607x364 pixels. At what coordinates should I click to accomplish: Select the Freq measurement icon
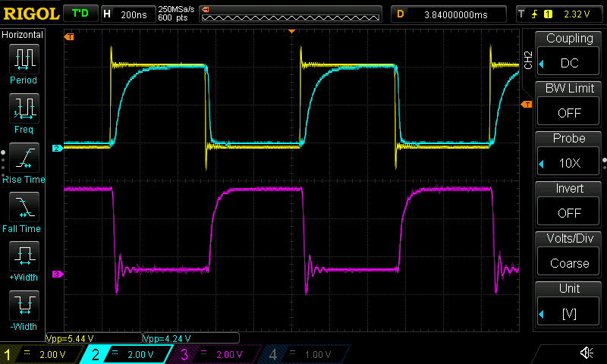24,108
